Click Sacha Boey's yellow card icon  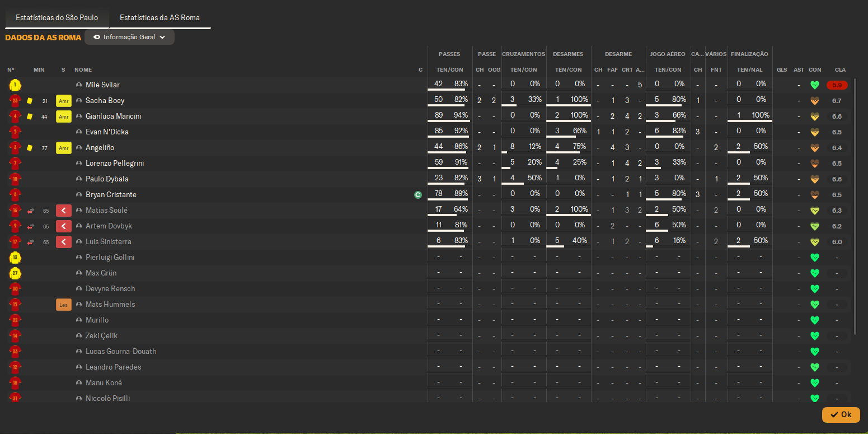point(30,101)
